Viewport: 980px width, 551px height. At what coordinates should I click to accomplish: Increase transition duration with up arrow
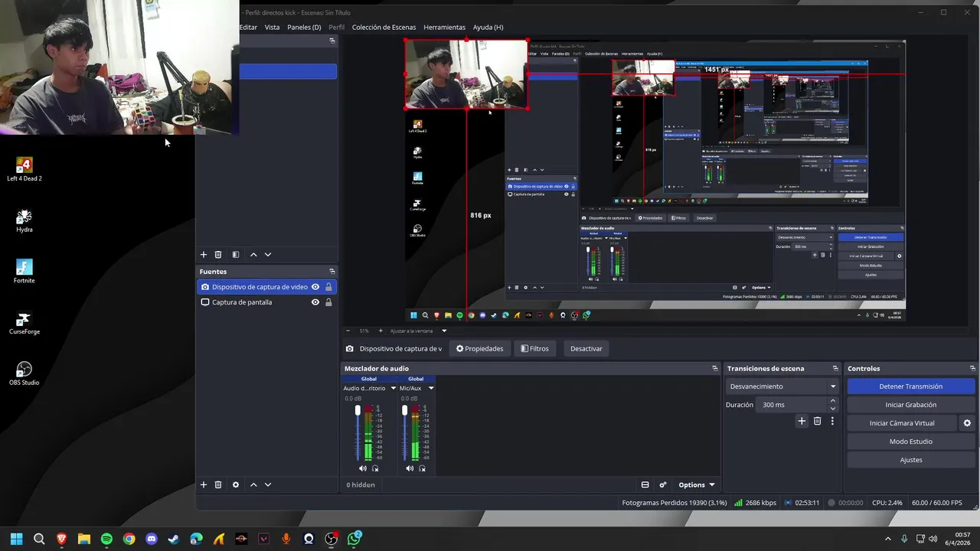click(833, 401)
